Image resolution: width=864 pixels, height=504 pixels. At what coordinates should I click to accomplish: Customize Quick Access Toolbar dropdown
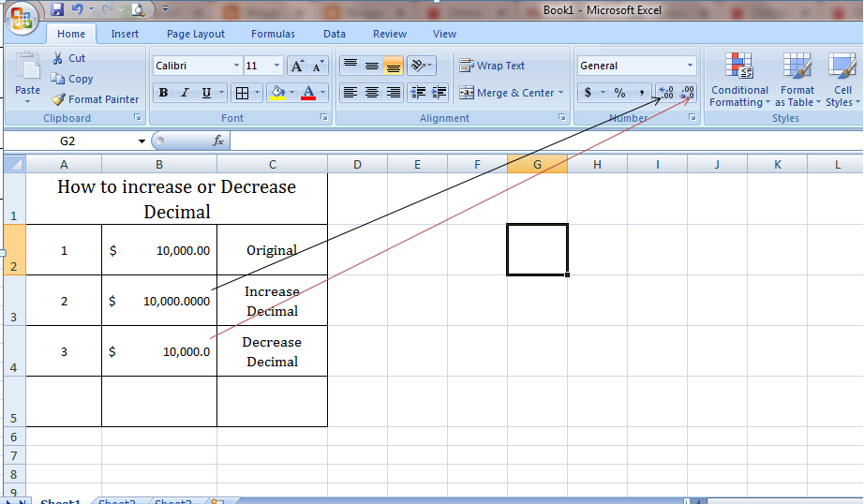[165, 9]
